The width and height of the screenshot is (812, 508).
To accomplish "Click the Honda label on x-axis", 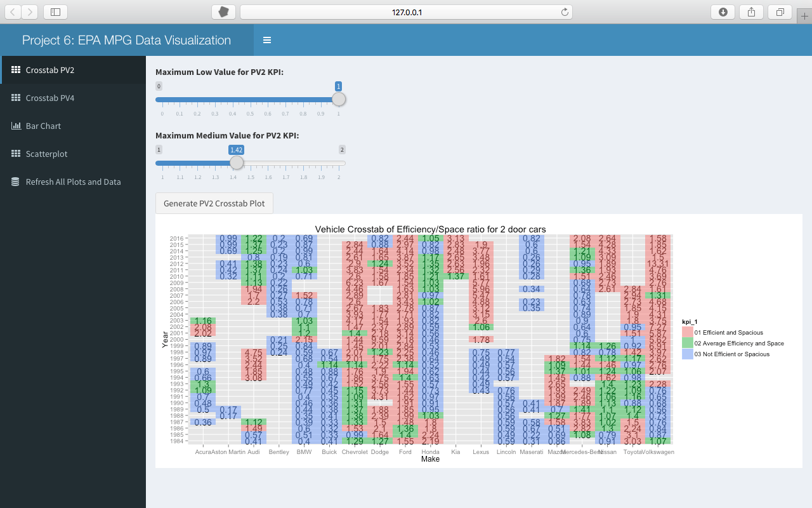I will [430, 452].
